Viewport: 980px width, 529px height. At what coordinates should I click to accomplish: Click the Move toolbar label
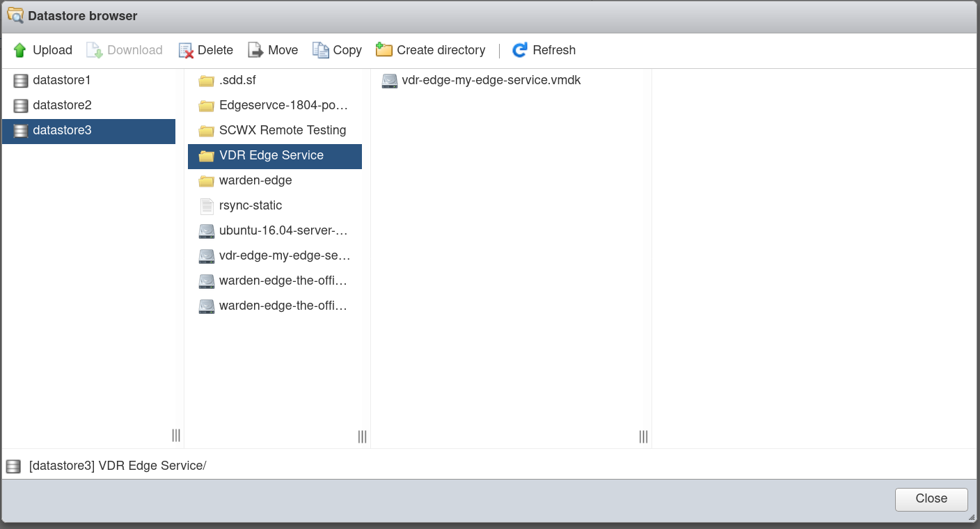283,50
